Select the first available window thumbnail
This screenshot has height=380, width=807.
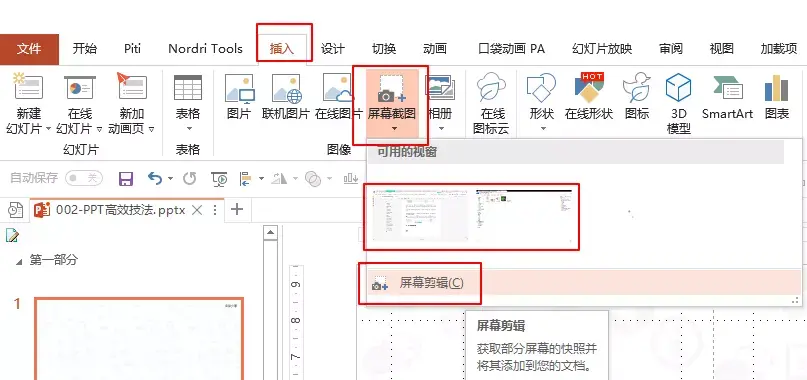(x=420, y=215)
